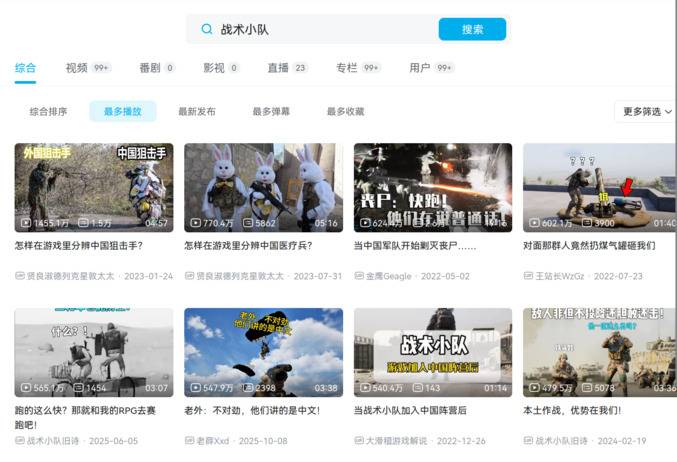
Task: Click UP icon before 王站长WzGz
Action: coord(528,275)
